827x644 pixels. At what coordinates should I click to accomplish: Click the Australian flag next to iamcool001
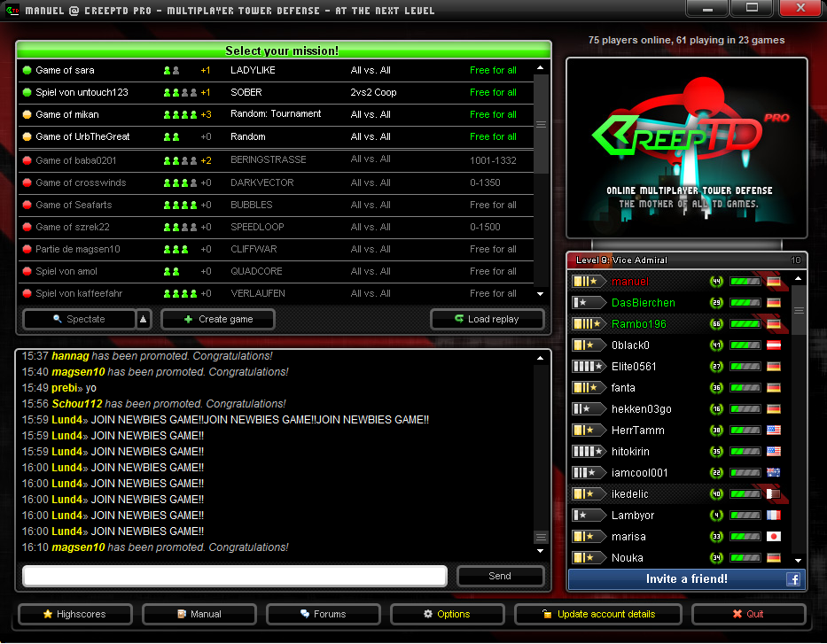coord(774,473)
